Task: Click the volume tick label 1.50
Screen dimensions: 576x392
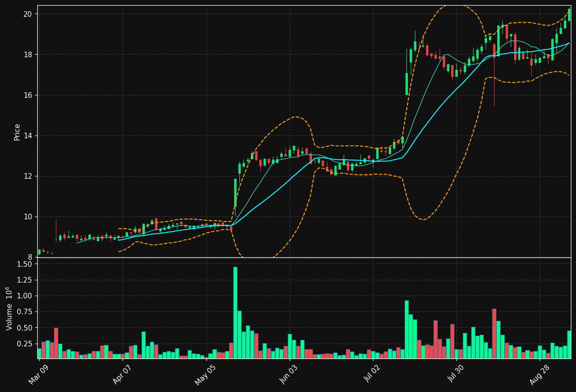Action: click(25, 264)
